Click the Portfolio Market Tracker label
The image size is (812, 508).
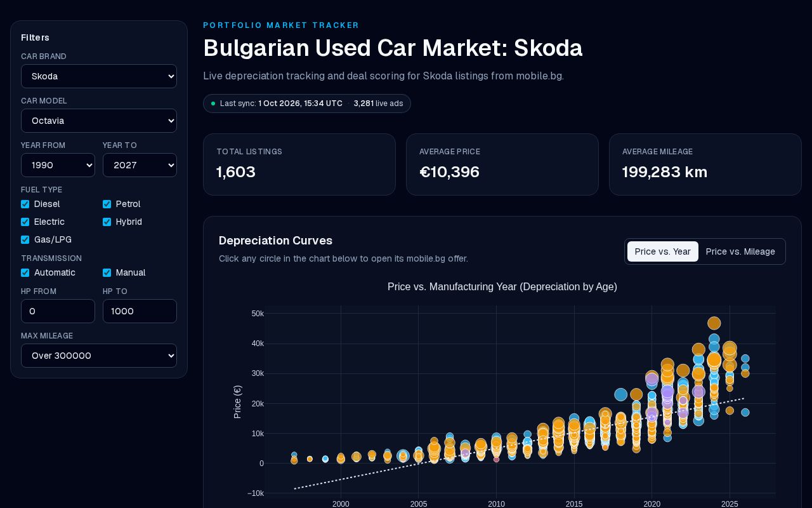[281, 25]
